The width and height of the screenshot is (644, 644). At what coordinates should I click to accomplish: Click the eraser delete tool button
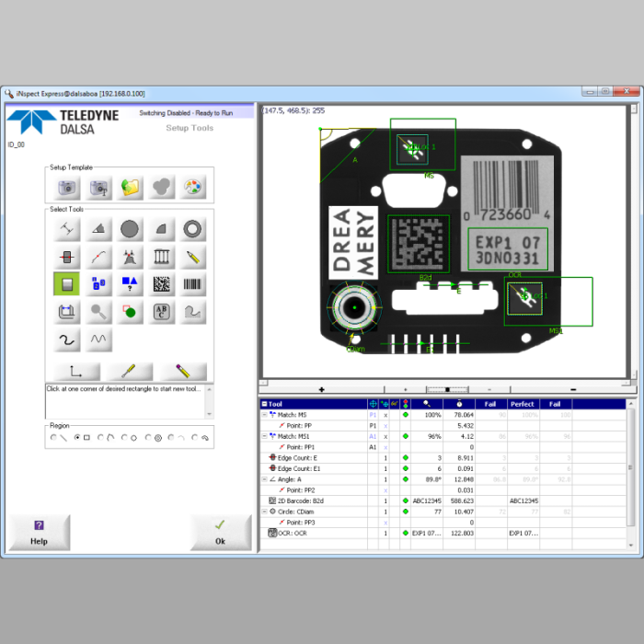pyautogui.click(x=183, y=372)
